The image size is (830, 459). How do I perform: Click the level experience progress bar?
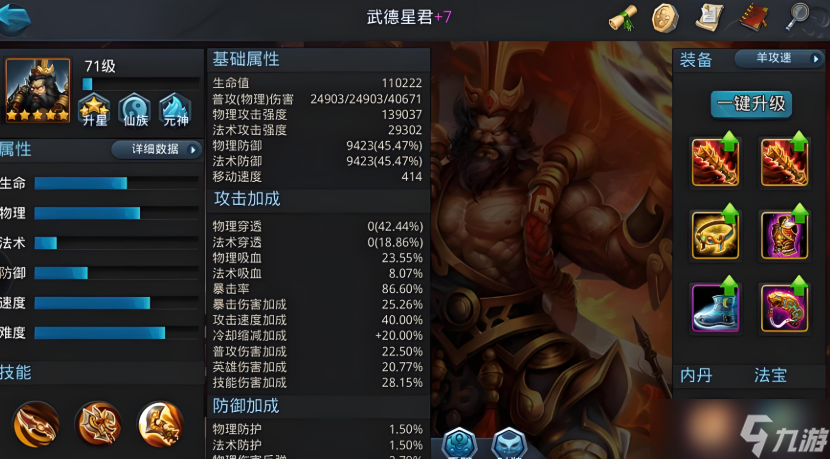coord(141,84)
